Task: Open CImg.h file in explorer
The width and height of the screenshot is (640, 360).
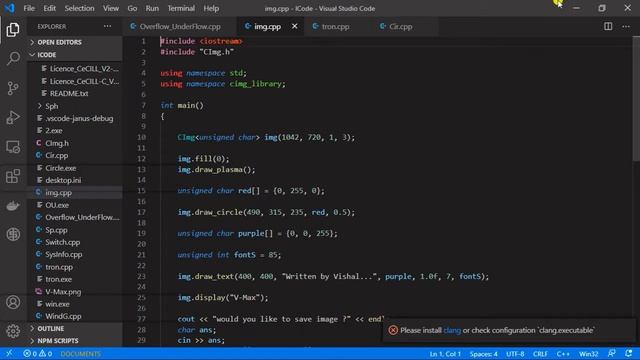Action: 57,143
